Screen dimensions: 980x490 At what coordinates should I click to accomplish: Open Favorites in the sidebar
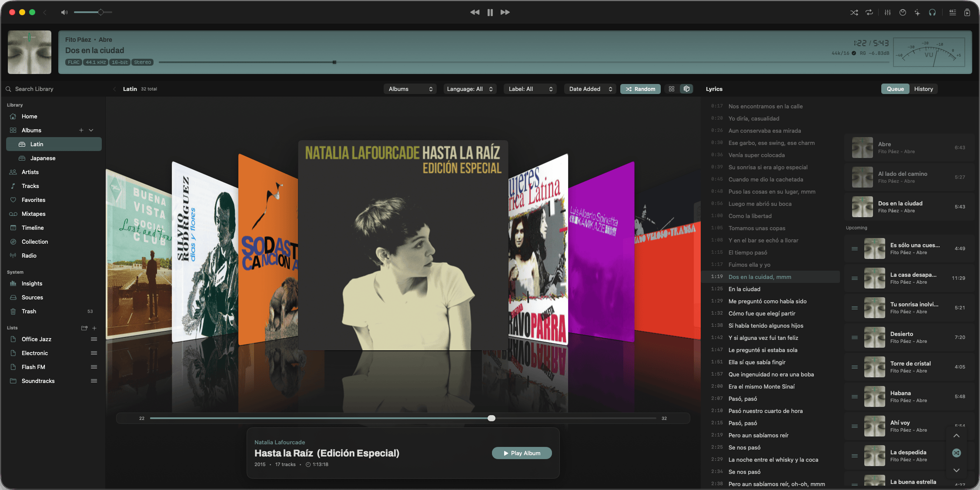click(54, 200)
